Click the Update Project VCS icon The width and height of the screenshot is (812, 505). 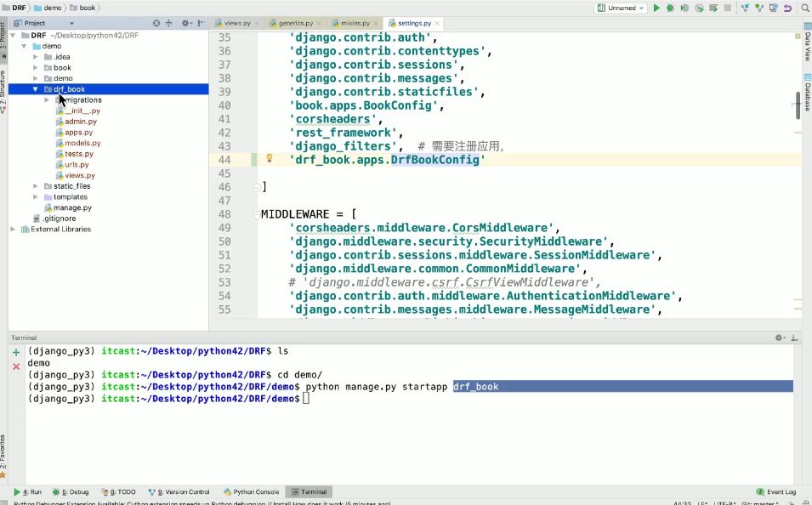(744, 8)
